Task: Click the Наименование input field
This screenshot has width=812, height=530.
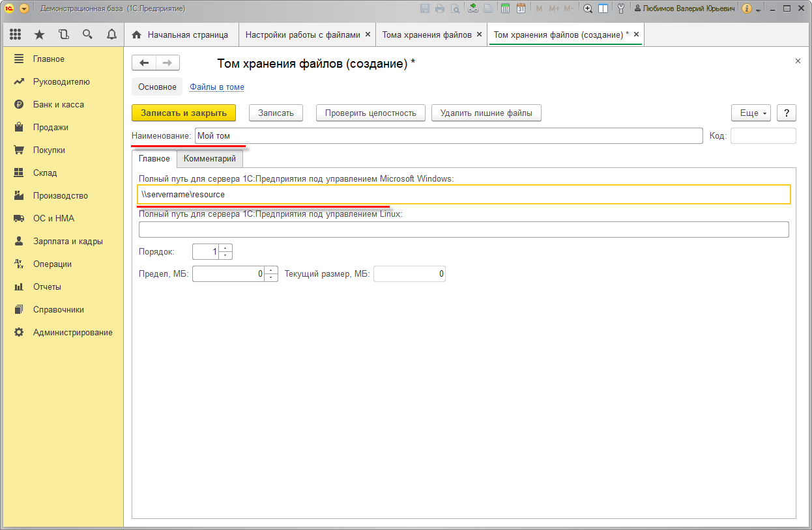Action: 448,135
